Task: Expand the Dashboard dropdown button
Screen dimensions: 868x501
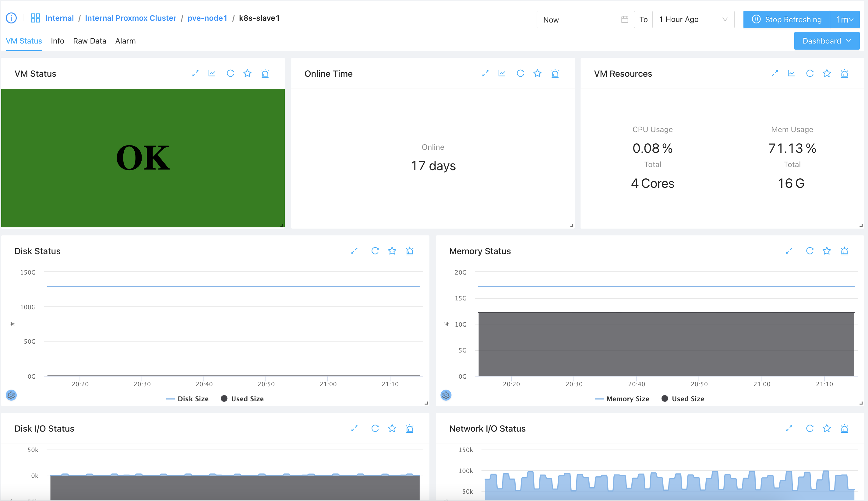Action: click(826, 41)
